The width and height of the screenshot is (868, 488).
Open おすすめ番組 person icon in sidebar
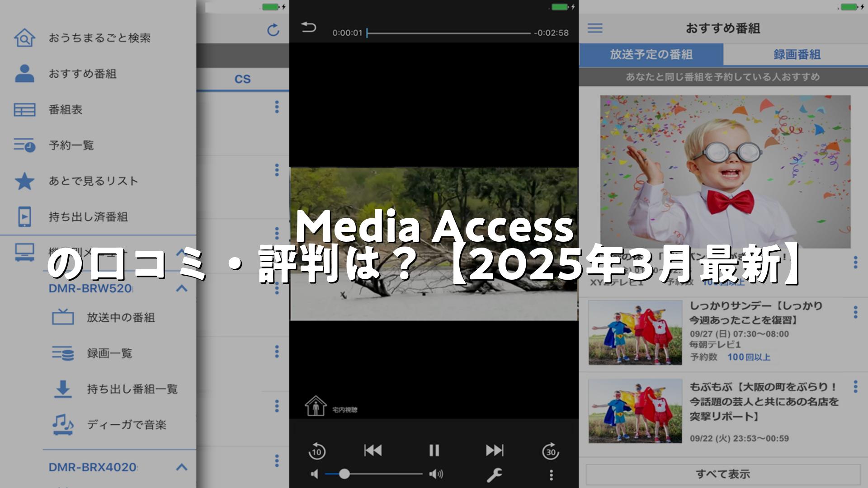(x=24, y=73)
